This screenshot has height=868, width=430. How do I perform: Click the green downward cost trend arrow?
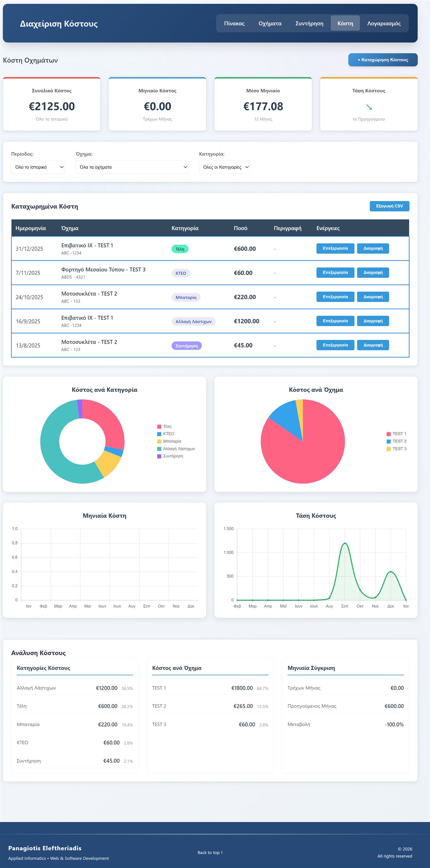(369, 107)
